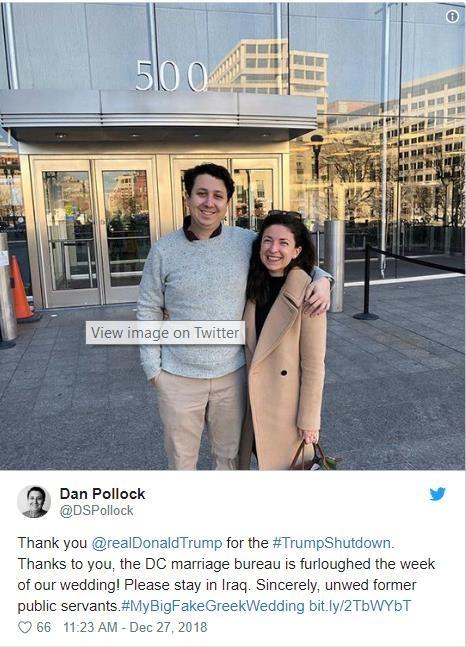Click the Dan Pollock display name
This screenshot has height=647, width=466.
click(x=102, y=494)
